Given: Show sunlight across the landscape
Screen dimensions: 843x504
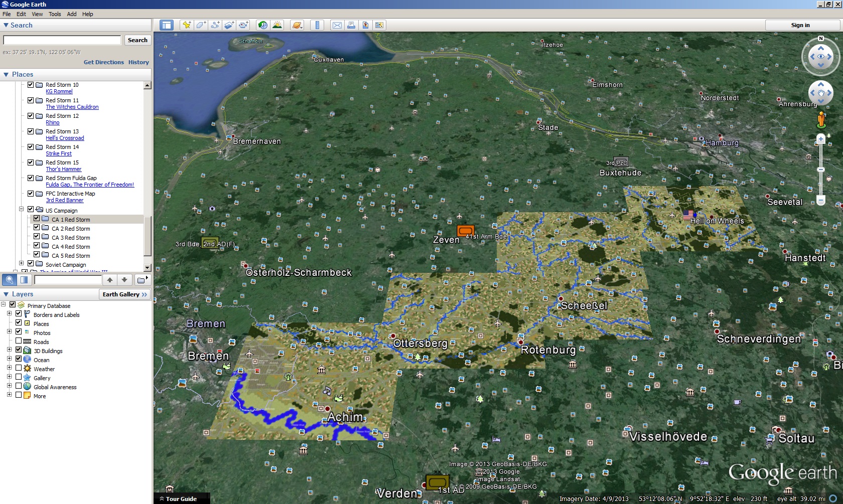Looking at the screenshot, I should [x=277, y=25].
